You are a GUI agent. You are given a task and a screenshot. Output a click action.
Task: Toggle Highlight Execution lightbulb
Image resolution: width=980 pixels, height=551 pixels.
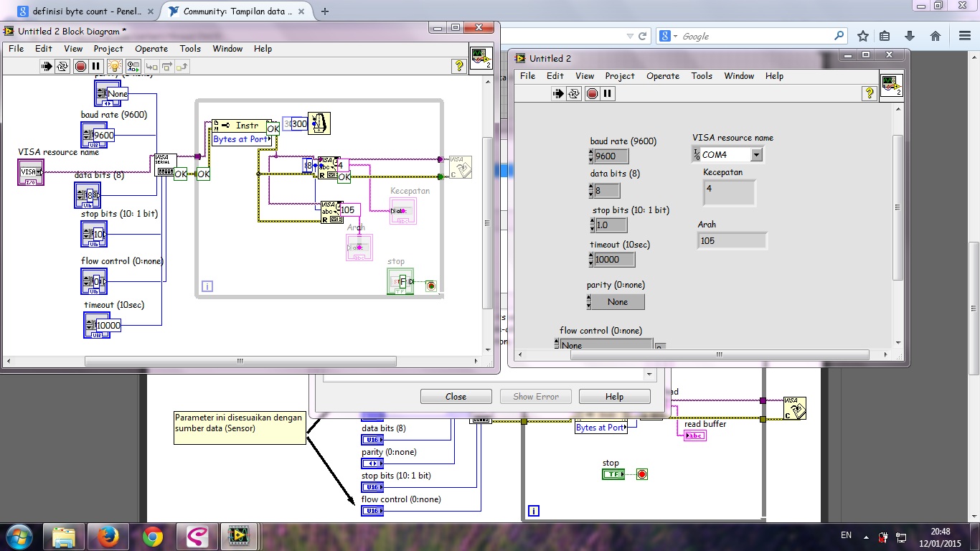point(115,66)
